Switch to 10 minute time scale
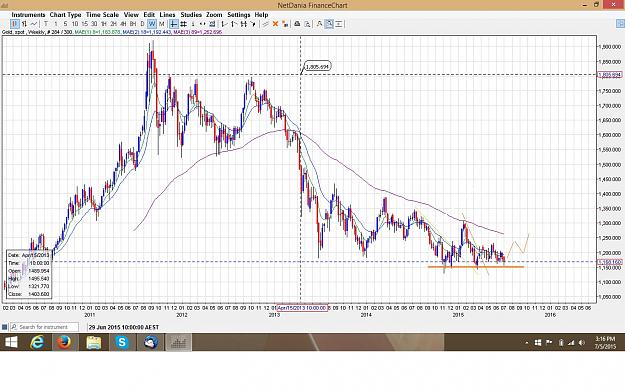625x392 pixels. click(x=75, y=24)
